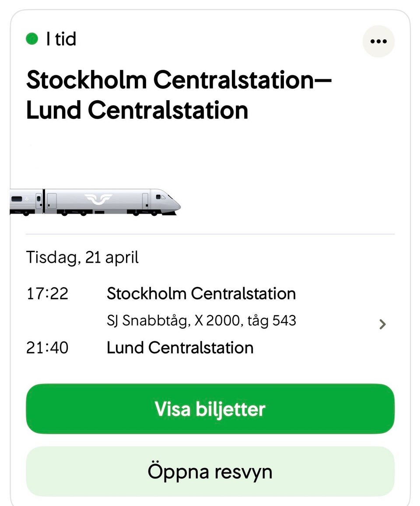
Task: Expand train details with the right chevron
Action: 382,324
